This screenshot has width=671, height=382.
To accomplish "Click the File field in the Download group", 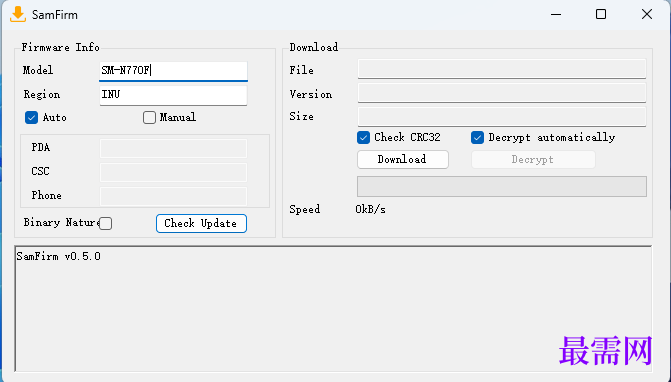I will pyautogui.click(x=502, y=69).
